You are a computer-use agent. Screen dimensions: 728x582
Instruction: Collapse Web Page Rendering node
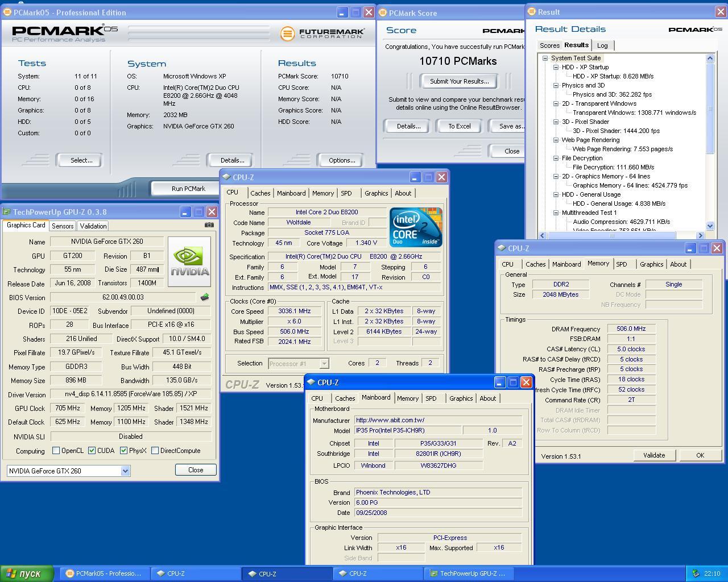point(556,140)
